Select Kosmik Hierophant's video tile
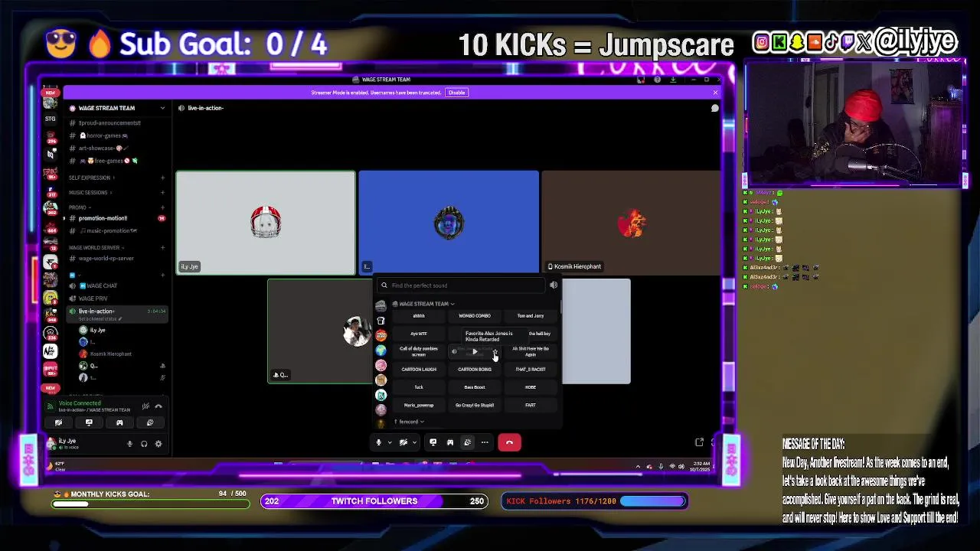 [x=631, y=223]
